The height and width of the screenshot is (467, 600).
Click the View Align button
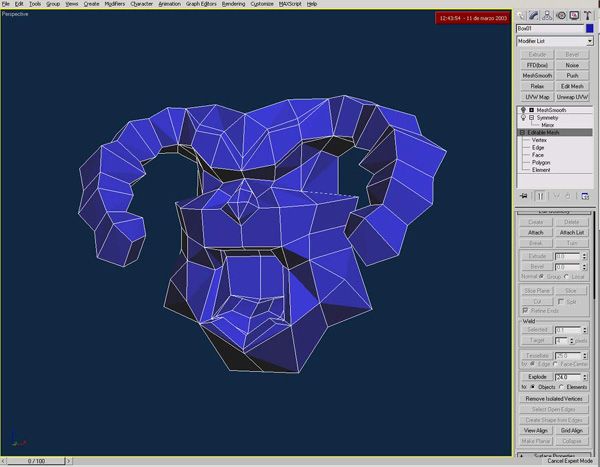point(536,431)
